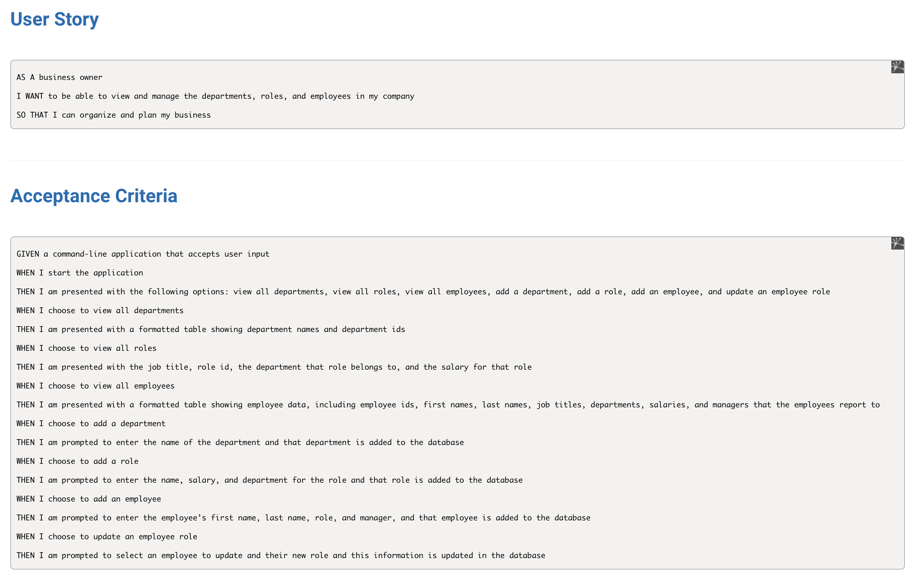Click the line about selecting an employee to update
Image resolution: width=924 pixels, height=587 pixels.
pos(281,556)
